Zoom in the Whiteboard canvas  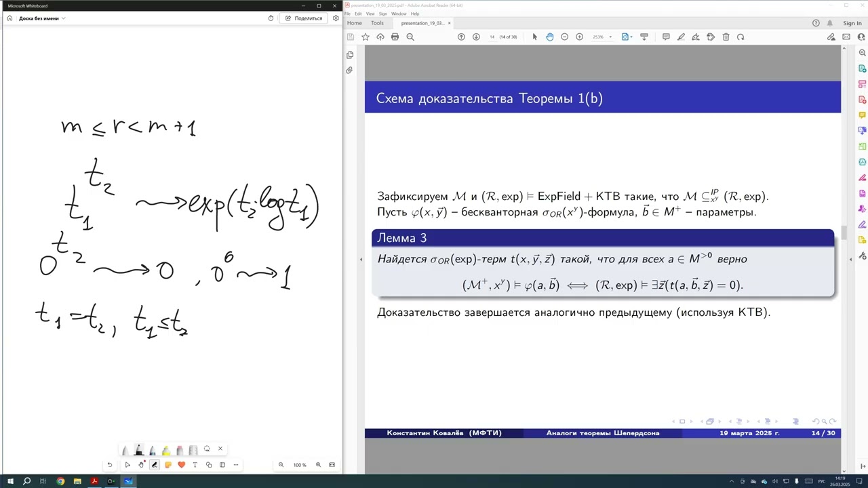click(x=318, y=465)
